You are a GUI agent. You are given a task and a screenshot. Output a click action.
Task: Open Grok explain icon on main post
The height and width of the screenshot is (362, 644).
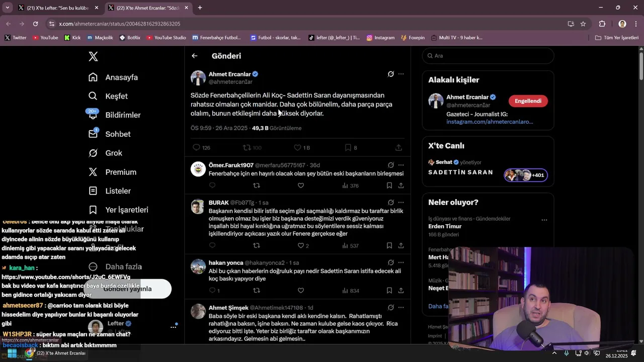click(391, 74)
